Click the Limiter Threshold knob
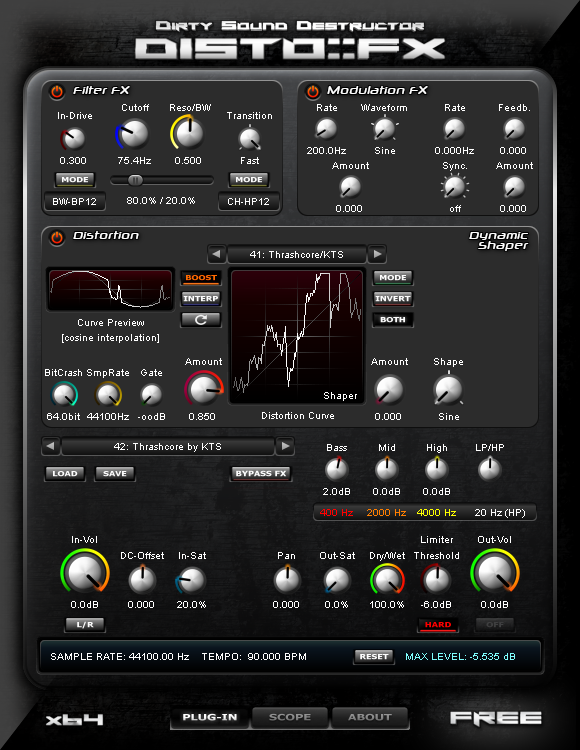 click(436, 579)
